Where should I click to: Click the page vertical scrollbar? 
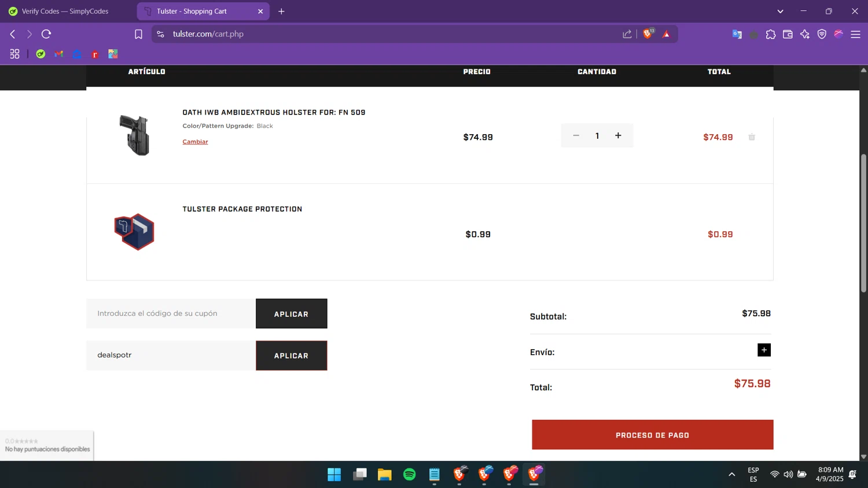point(863,223)
